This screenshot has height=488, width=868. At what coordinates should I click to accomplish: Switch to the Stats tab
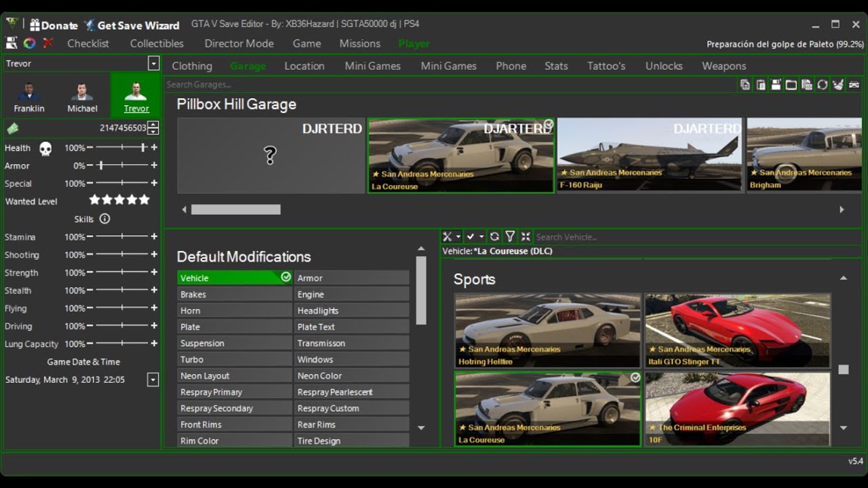[556, 66]
